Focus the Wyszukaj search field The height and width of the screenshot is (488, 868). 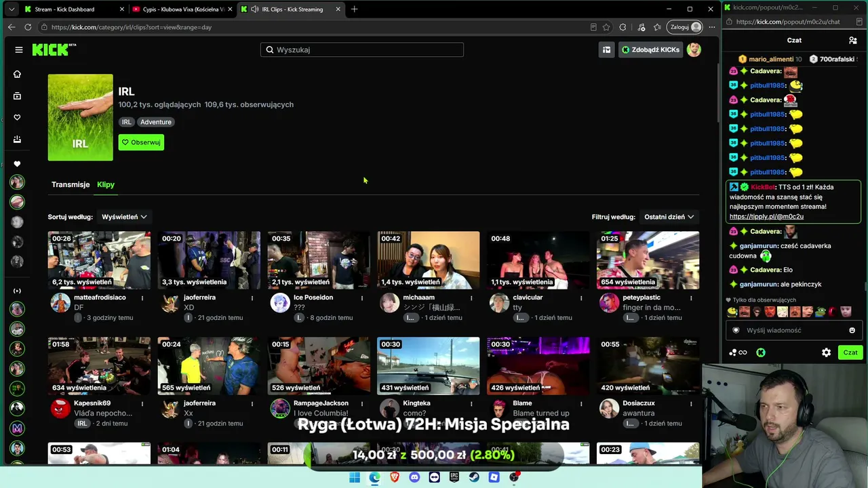click(362, 49)
